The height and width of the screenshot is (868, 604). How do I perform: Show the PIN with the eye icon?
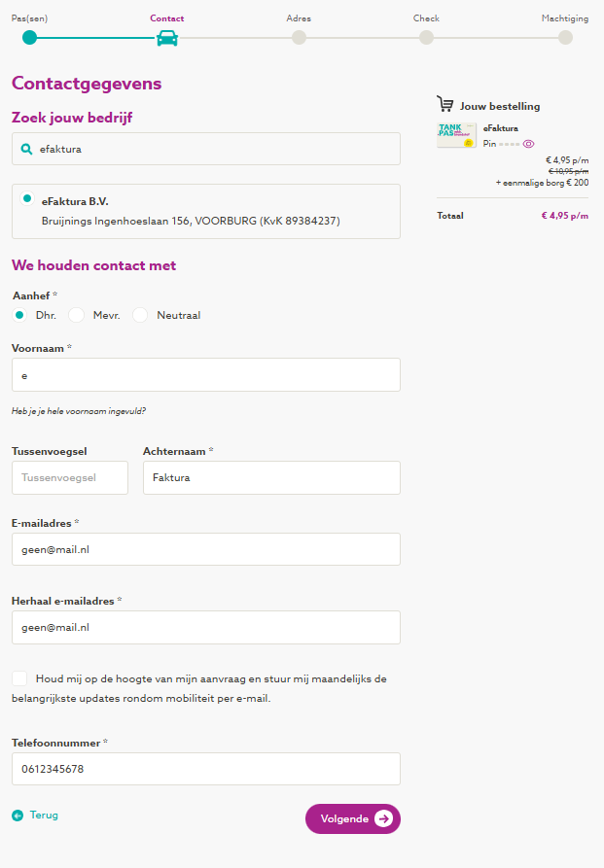[528, 143]
